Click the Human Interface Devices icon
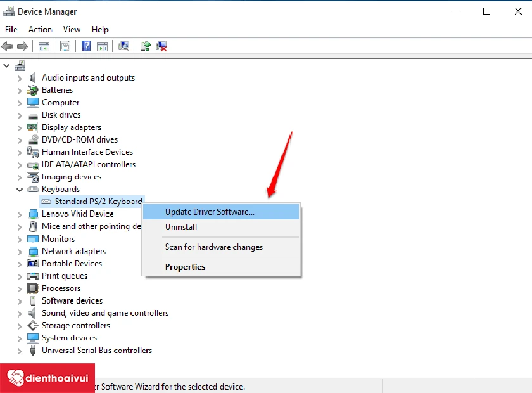 [x=33, y=152]
